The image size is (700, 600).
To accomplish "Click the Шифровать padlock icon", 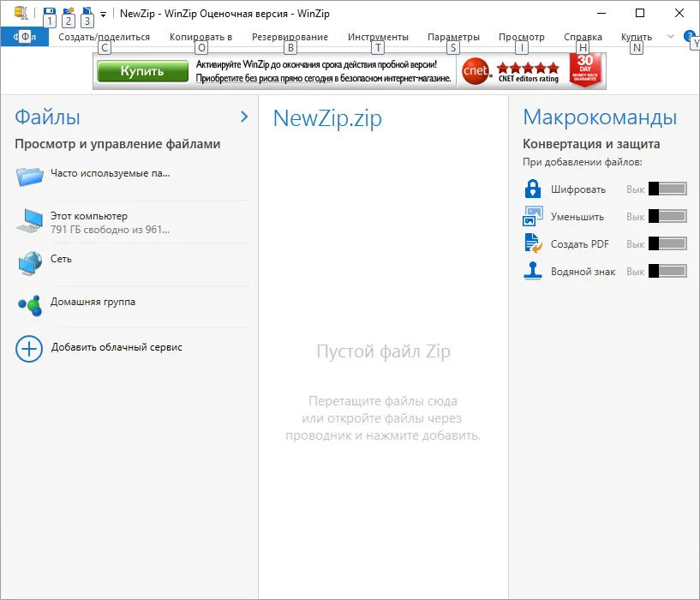I will click(533, 189).
